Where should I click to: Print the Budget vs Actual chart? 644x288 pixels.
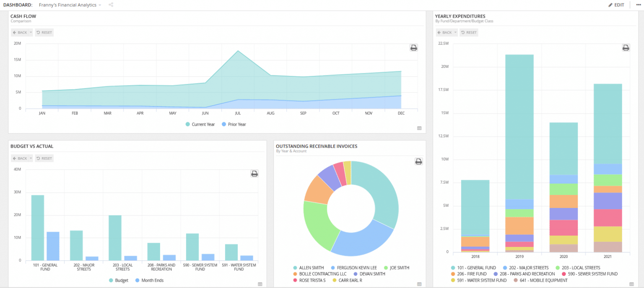tap(254, 173)
